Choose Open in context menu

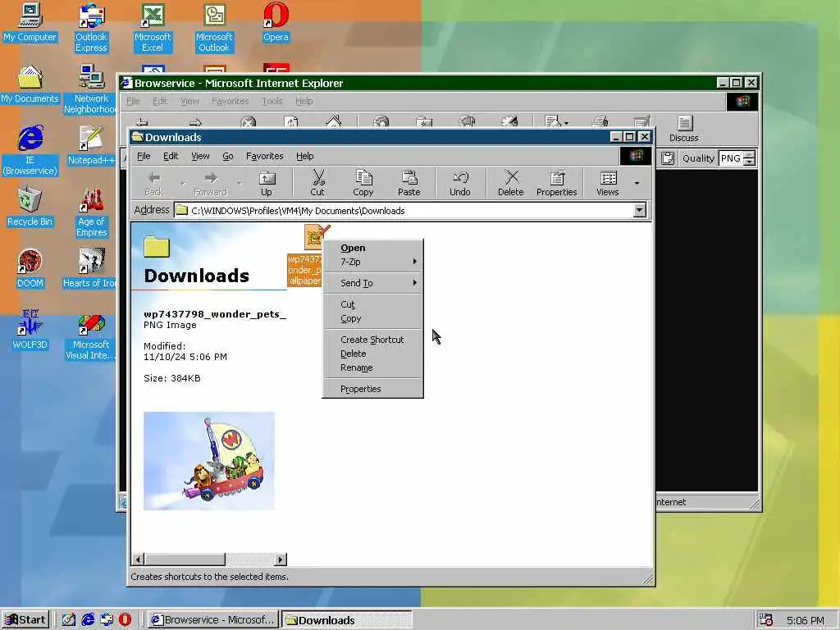[x=373, y=248]
